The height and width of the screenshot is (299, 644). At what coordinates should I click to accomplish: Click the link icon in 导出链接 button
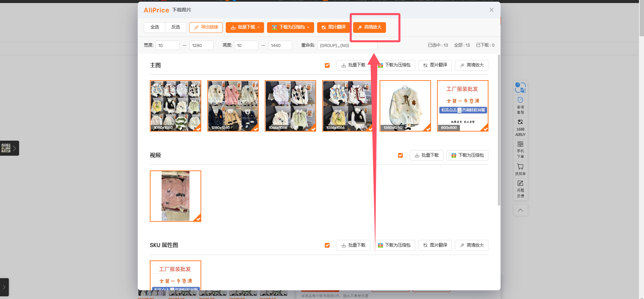pos(196,28)
